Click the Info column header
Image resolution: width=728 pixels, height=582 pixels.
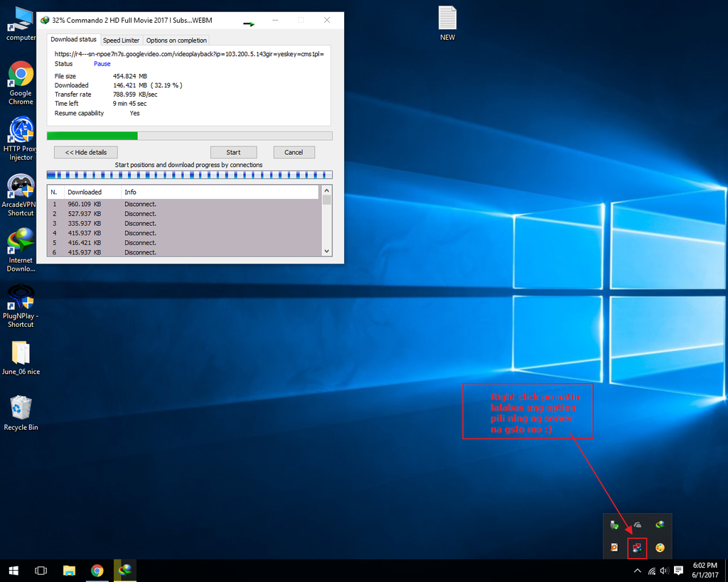220,192
